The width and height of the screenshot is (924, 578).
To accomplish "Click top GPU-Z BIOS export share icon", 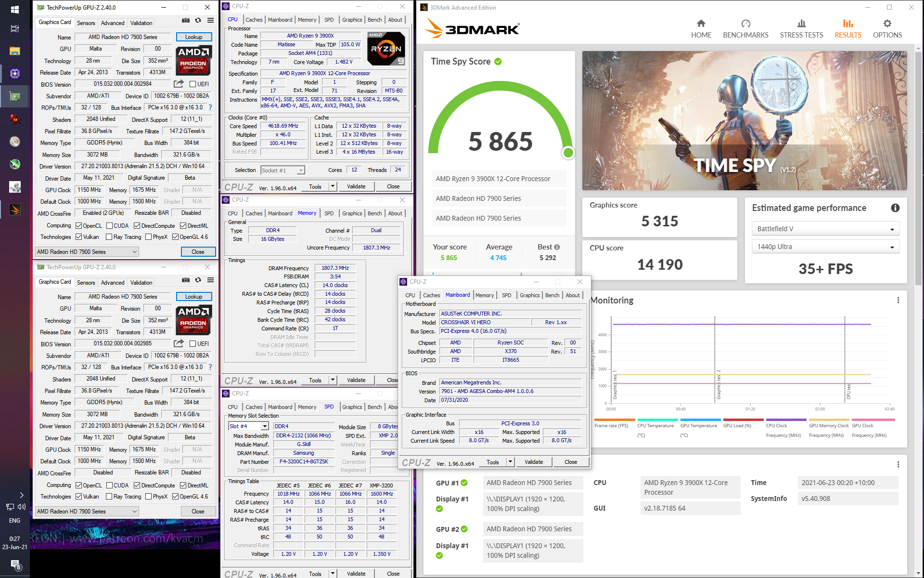I will [179, 84].
